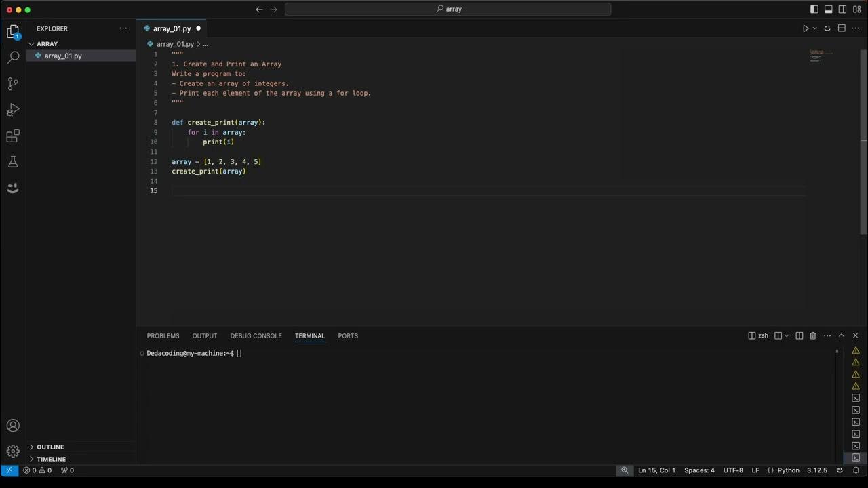Image resolution: width=868 pixels, height=488 pixels.
Task: Open the smiley face view in activity bar
Action: [x=13, y=188]
